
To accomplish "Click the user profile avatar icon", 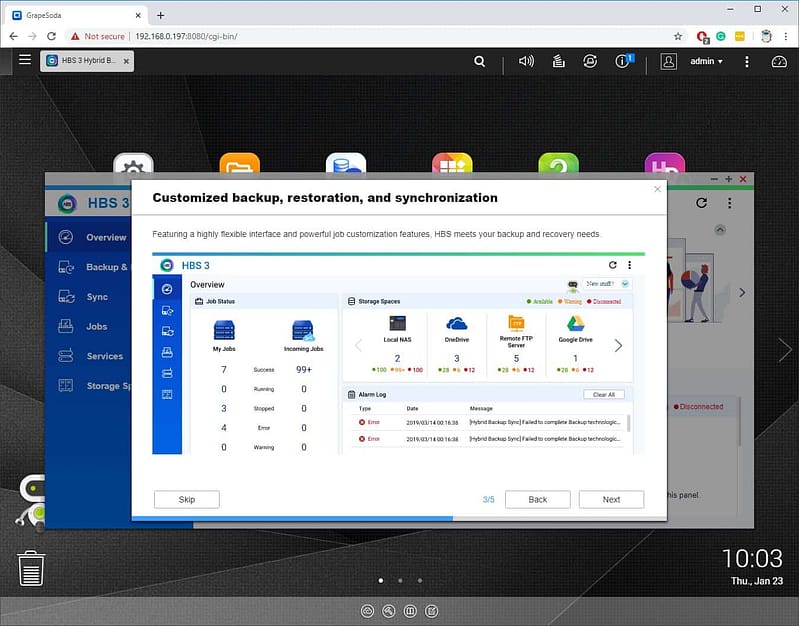I will [669, 62].
